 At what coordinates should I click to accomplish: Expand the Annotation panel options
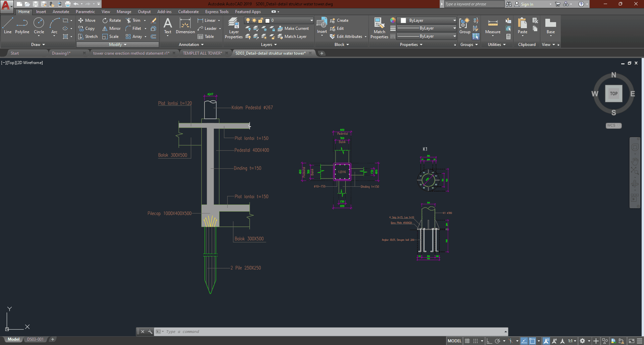(x=191, y=45)
